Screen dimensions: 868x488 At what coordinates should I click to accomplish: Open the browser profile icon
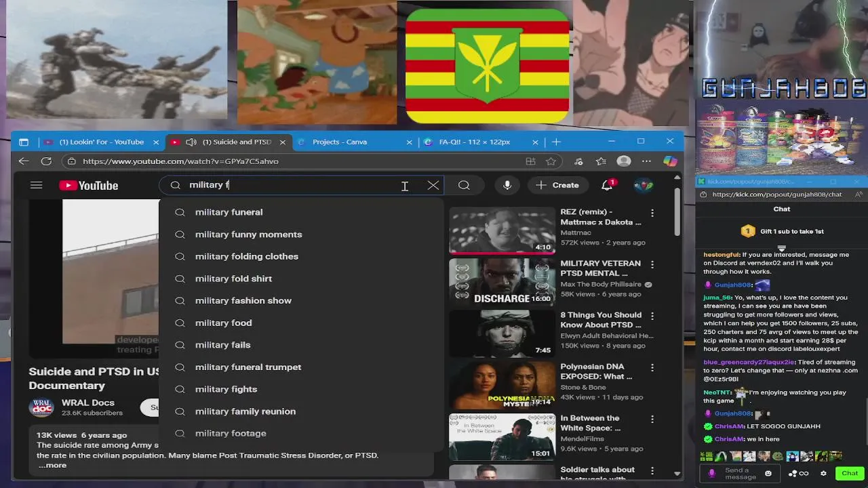click(624, 161)
